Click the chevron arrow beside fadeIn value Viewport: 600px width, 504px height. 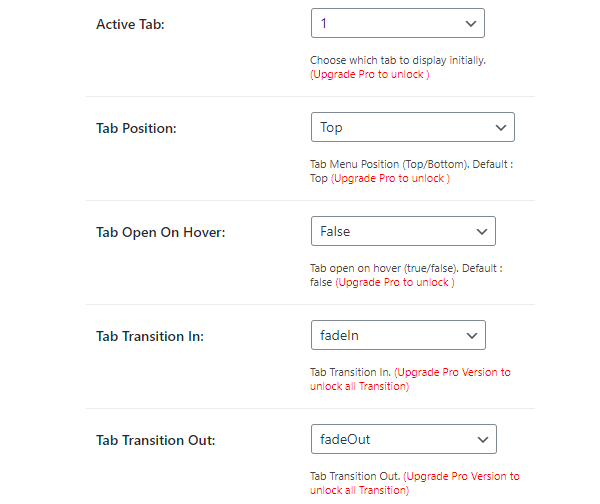[x=472, y=335]
